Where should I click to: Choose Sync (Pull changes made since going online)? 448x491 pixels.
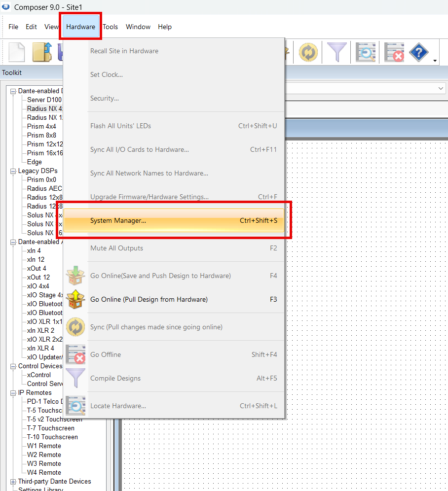[174, 327]
